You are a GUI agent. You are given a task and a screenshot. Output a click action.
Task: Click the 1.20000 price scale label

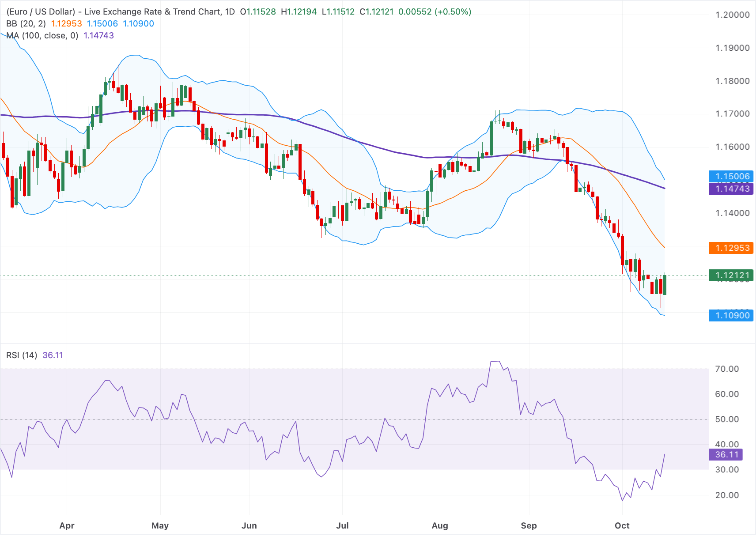733,15
